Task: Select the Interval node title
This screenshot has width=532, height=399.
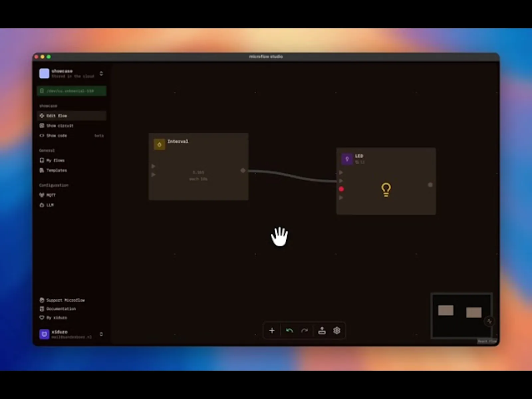Action: pos(178,141)
